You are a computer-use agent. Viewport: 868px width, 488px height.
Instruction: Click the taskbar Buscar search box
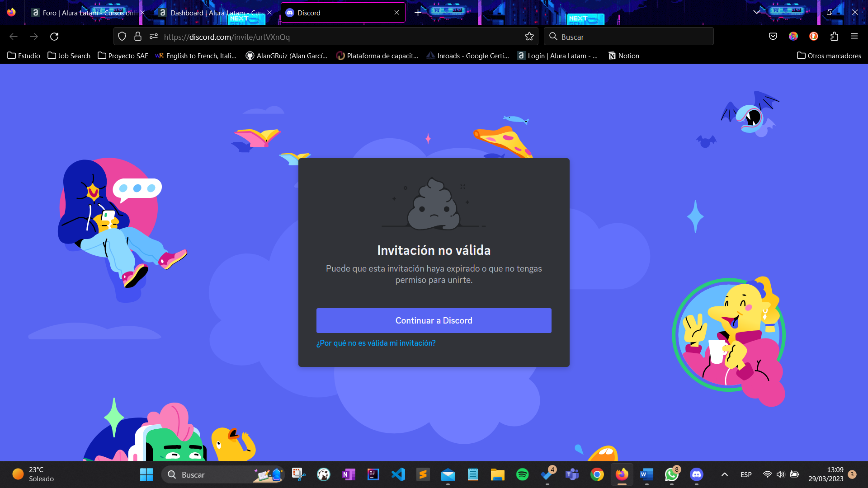coord(223,474)
